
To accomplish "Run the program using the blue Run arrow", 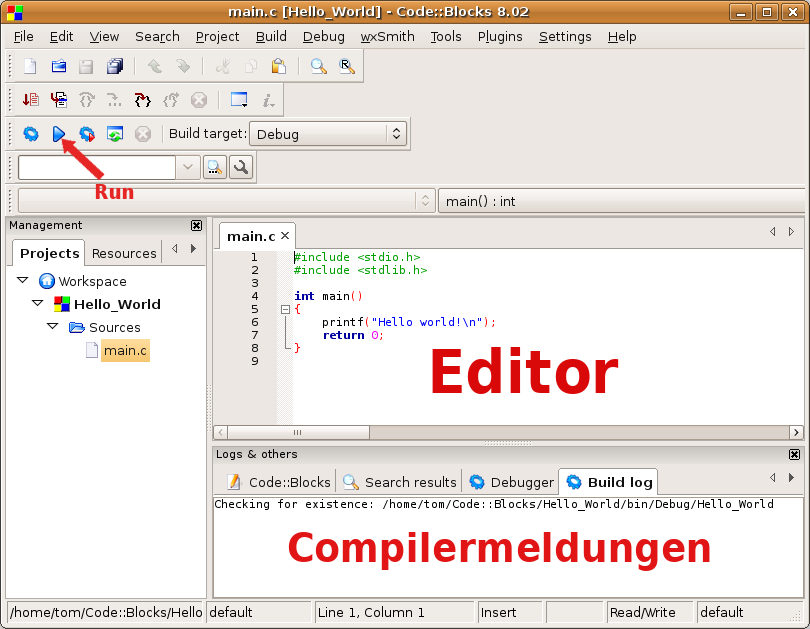I will click(58, 133).
